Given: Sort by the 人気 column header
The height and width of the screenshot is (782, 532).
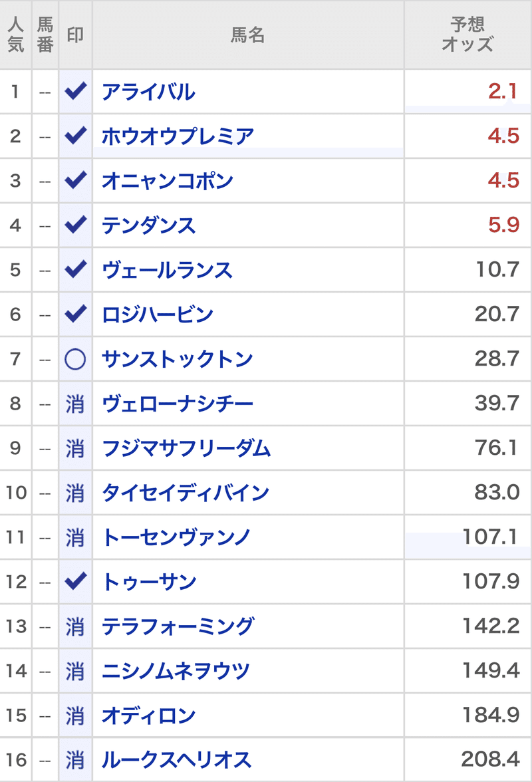Looking at the screenshot, I should click(16, 35).
